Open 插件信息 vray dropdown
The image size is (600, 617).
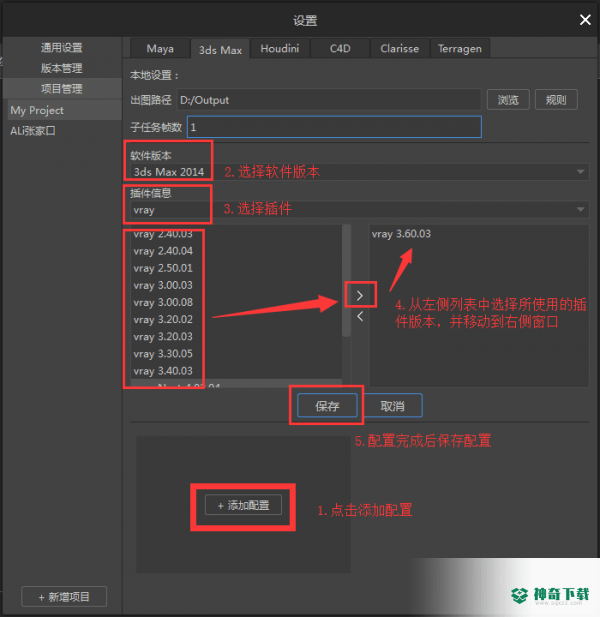(x=360, y=209)
